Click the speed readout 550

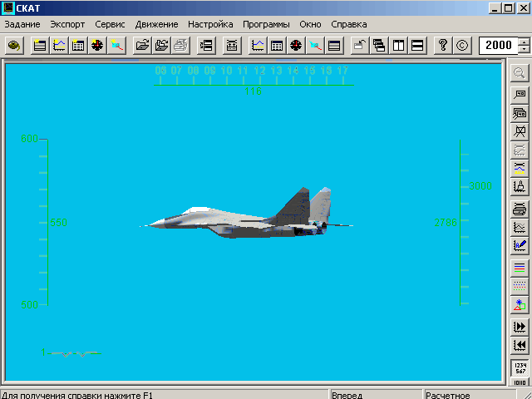(x=58, y=223)
